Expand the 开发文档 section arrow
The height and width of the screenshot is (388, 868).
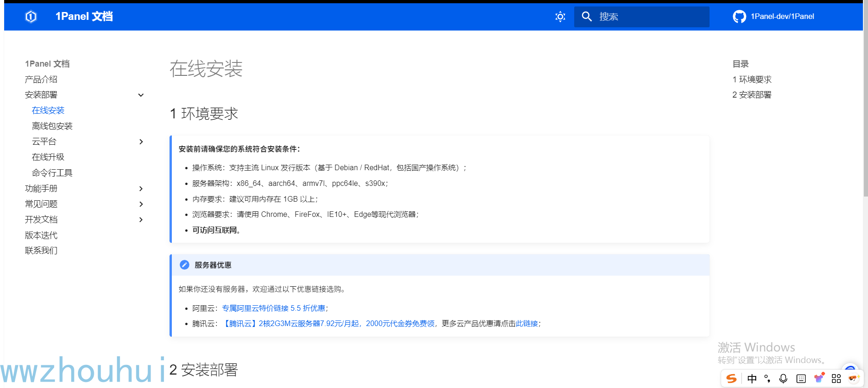pos(141,220)
